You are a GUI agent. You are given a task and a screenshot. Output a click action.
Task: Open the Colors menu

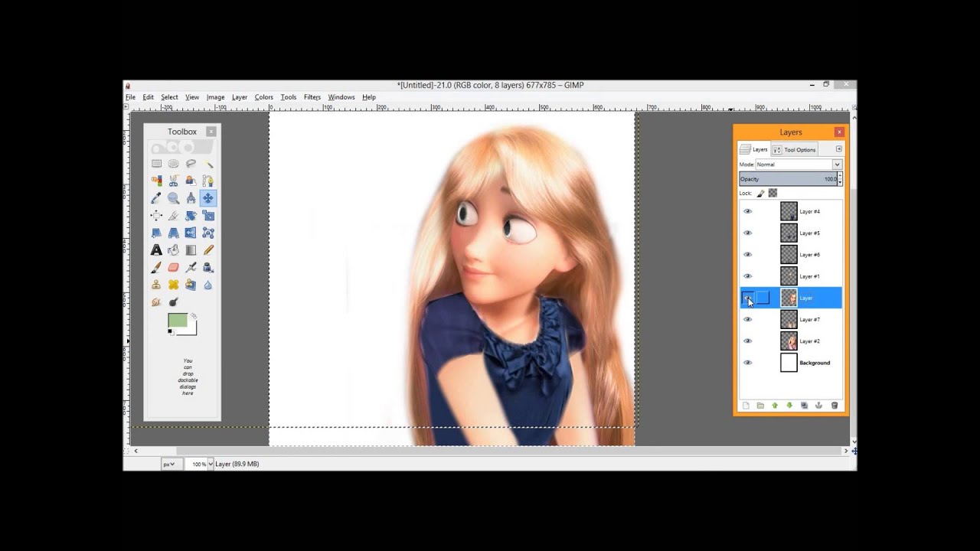(264, 97)
